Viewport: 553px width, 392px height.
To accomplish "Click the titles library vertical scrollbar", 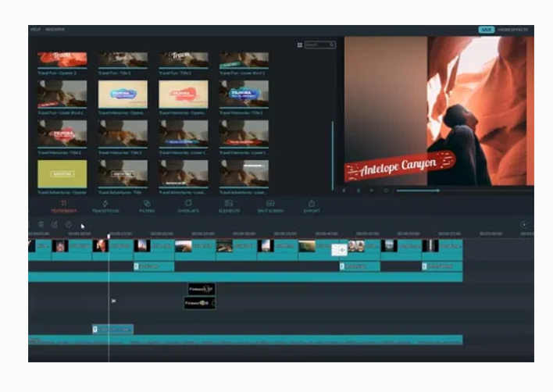I will 333,155.
